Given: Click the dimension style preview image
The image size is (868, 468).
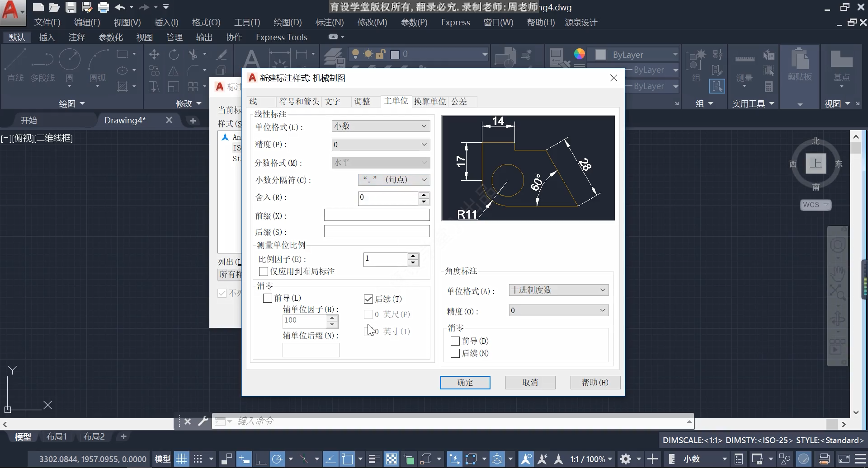Looking at the screenshot, I should [528, 168].
